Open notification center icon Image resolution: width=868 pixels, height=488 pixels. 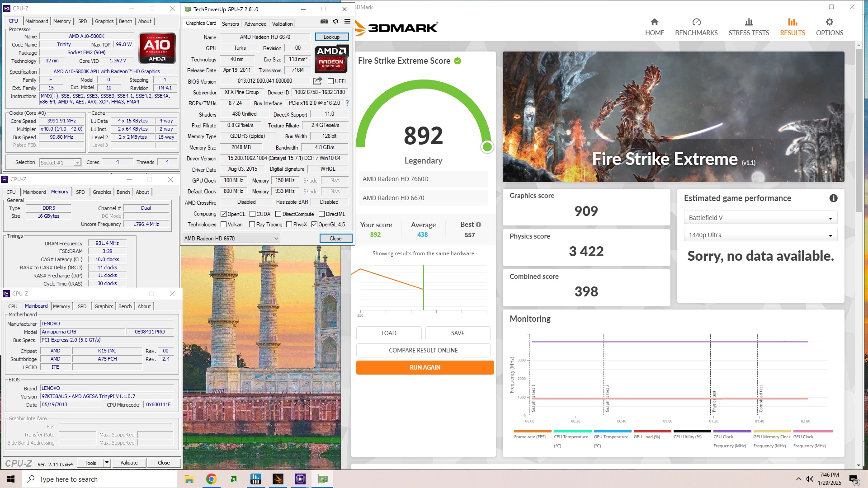pyautogui.click(x=853, y=479)
